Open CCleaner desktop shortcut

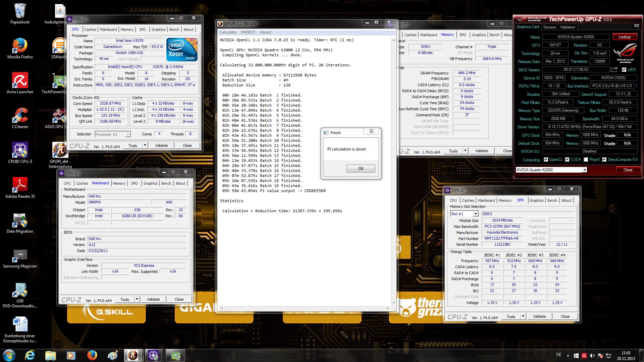coord(20,119)
